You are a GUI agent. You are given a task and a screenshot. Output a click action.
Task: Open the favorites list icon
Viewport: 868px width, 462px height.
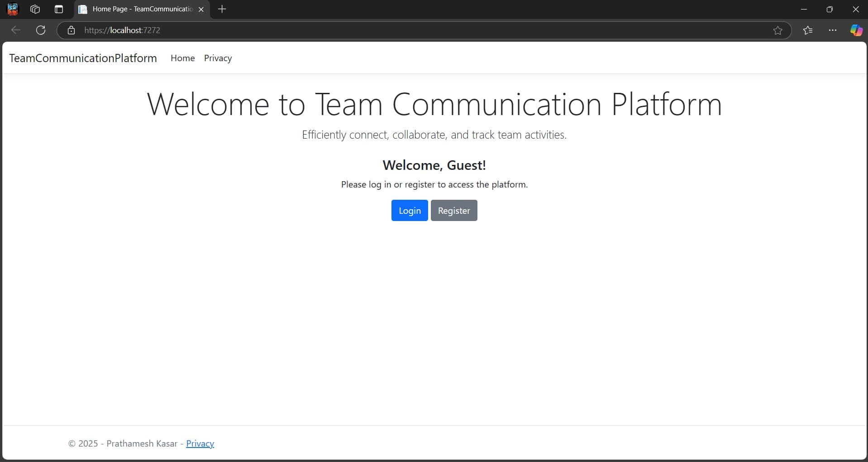pyautogui.click(x=808, y=30)
